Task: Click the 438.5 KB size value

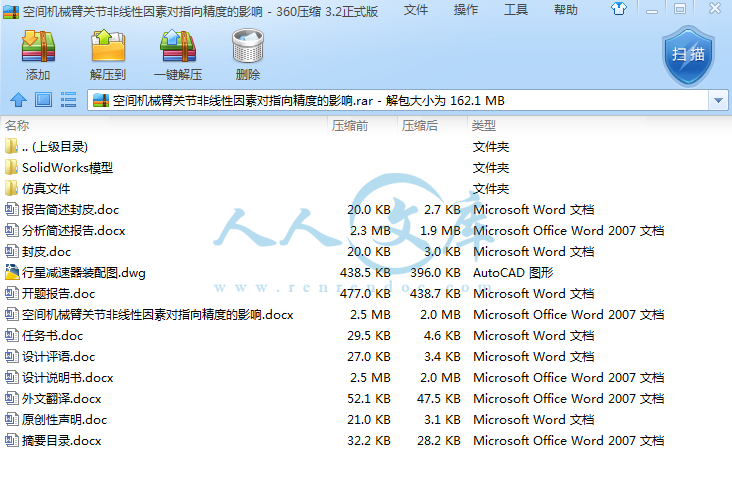Action: point(365,273)
